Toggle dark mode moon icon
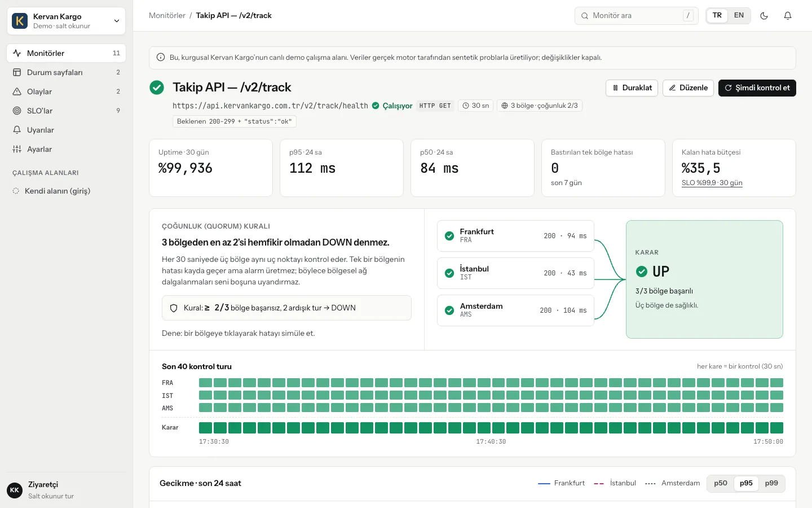 coord(764,16)
